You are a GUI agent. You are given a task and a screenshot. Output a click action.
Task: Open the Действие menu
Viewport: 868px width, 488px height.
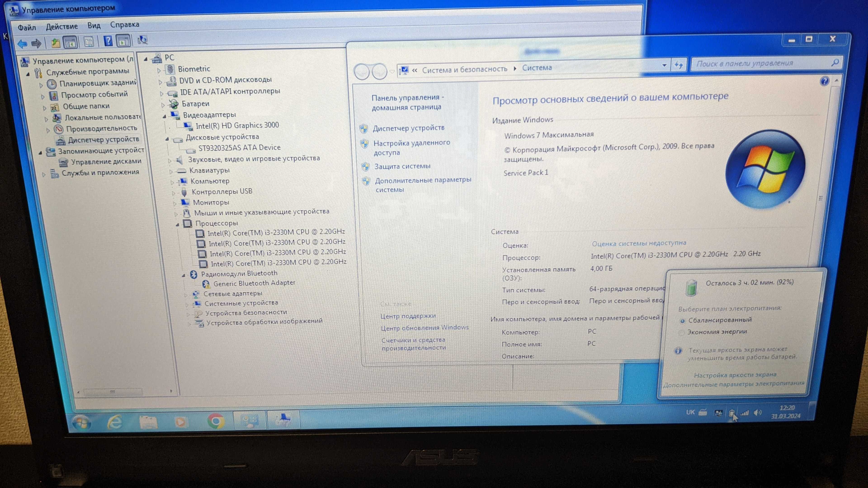[x=62, y=27]
